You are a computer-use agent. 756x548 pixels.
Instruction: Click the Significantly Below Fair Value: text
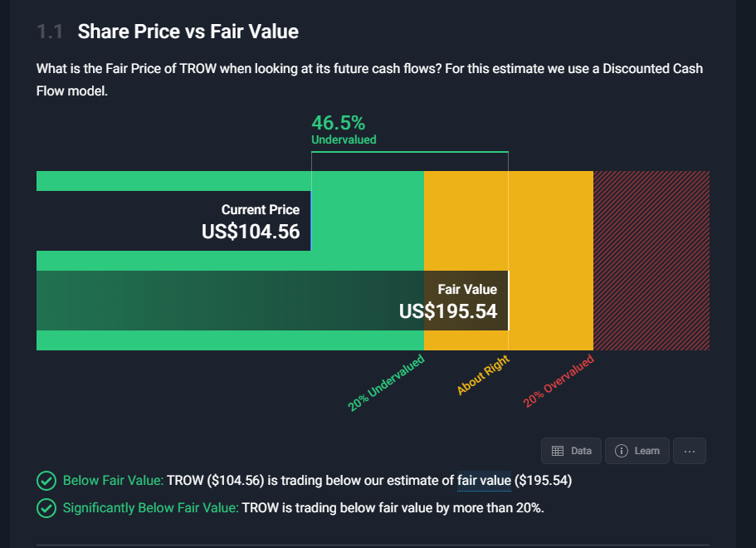tap(150, 508)
